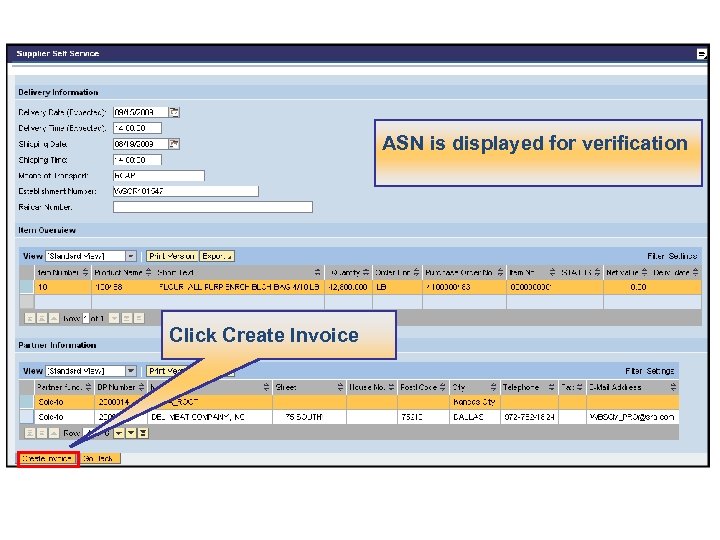Click the Create Invoice button
This screenshot has height=540, width=720.
pos(48,459)
